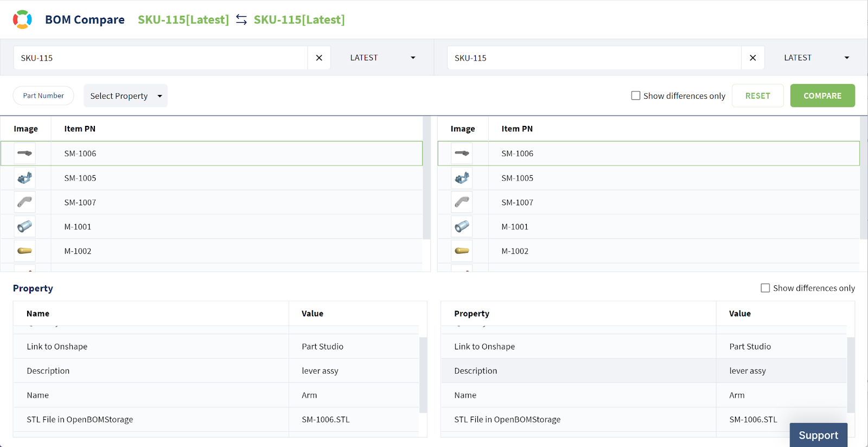Select SM-1006 row in left table
Screen dimensions: 868x447
212,154
